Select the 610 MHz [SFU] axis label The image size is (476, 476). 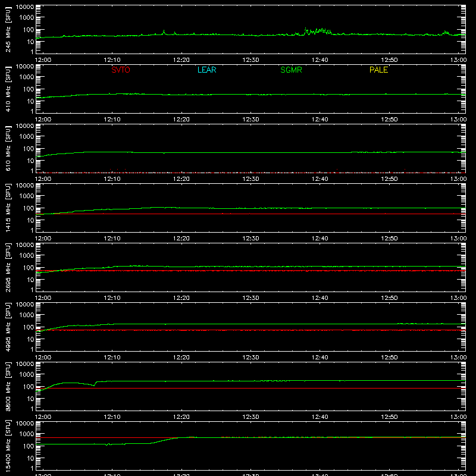8,148
